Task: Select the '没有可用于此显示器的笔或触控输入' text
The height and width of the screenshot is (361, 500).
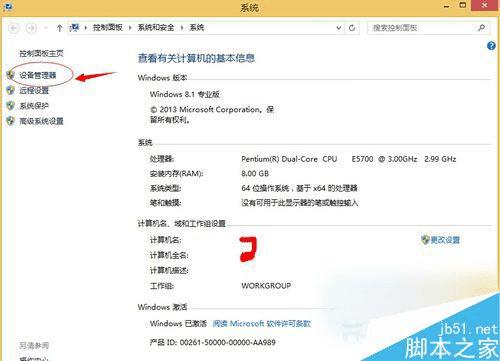Action: coord(299,203)
